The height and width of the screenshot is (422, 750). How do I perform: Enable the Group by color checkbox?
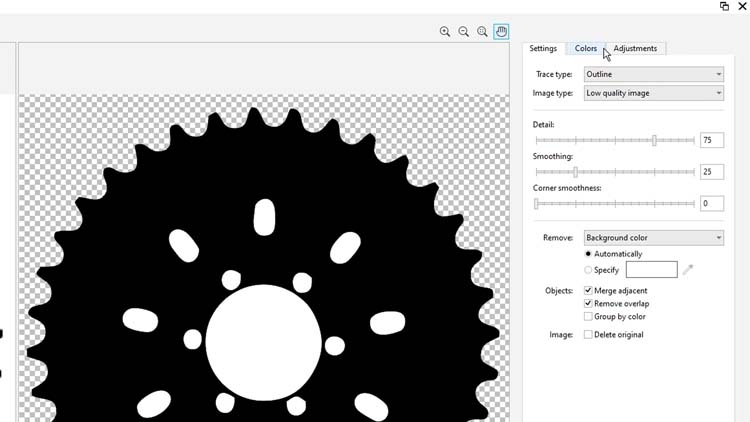[588, 316]
